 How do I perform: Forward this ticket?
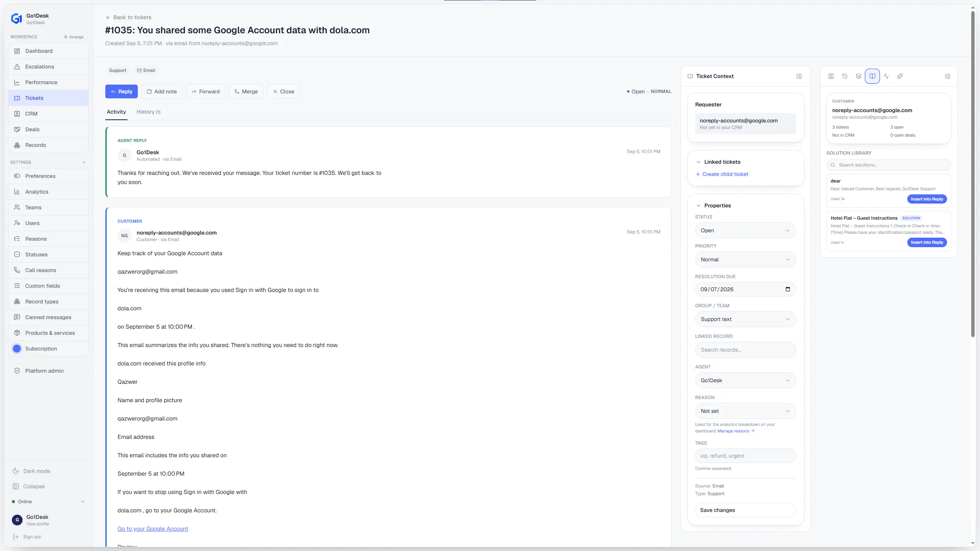[206, 91]
